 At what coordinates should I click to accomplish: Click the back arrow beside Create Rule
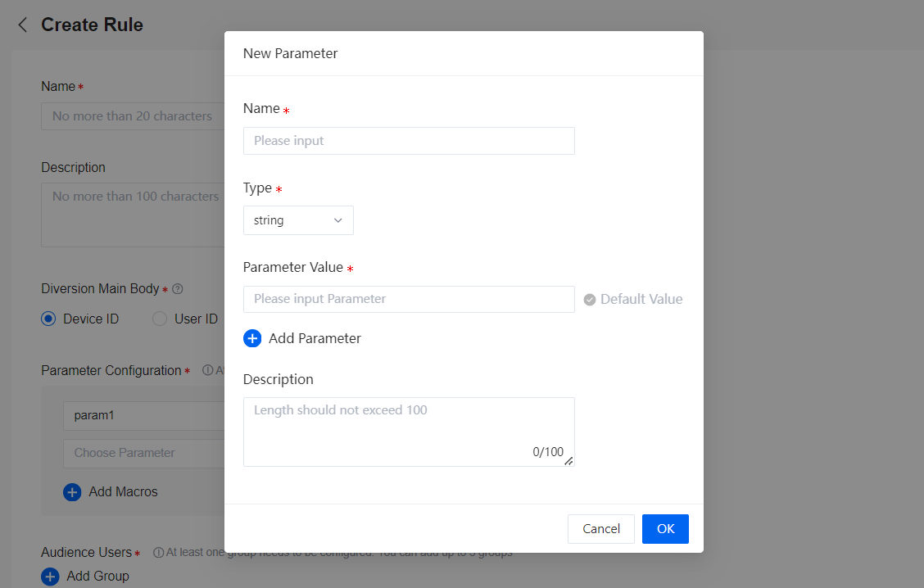tap(23, 25)
